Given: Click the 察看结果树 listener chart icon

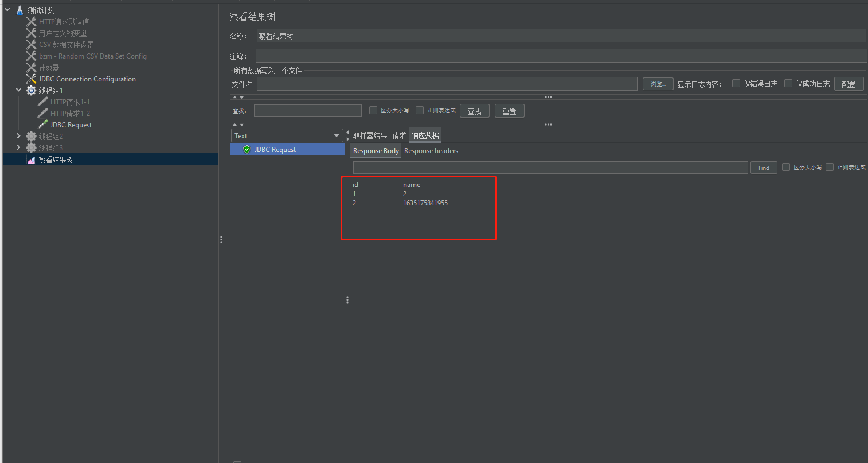Looking at the screenshot, I should pyautogui.click(x=31, y=160).
